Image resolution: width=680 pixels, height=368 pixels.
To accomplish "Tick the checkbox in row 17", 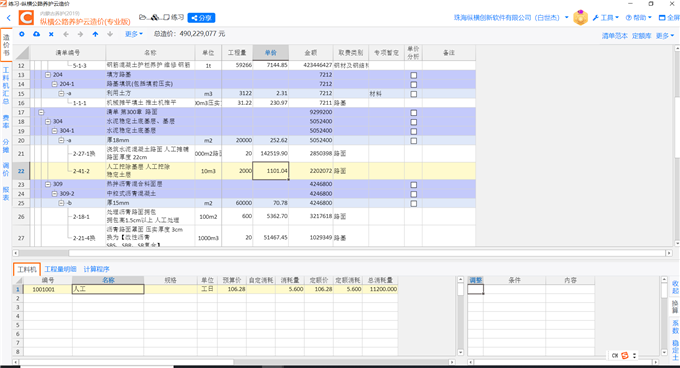I will tap(413, 113).
